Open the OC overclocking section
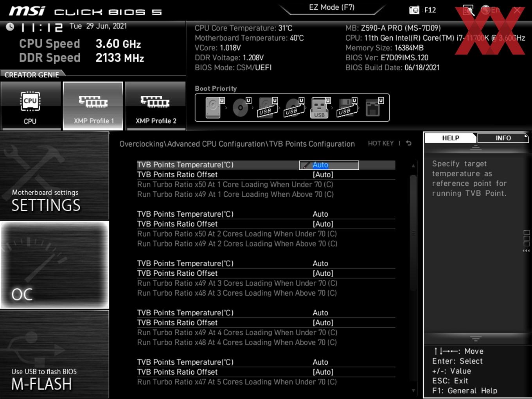The height and width of the screenshot is (399, 532). tap(54, 265)
